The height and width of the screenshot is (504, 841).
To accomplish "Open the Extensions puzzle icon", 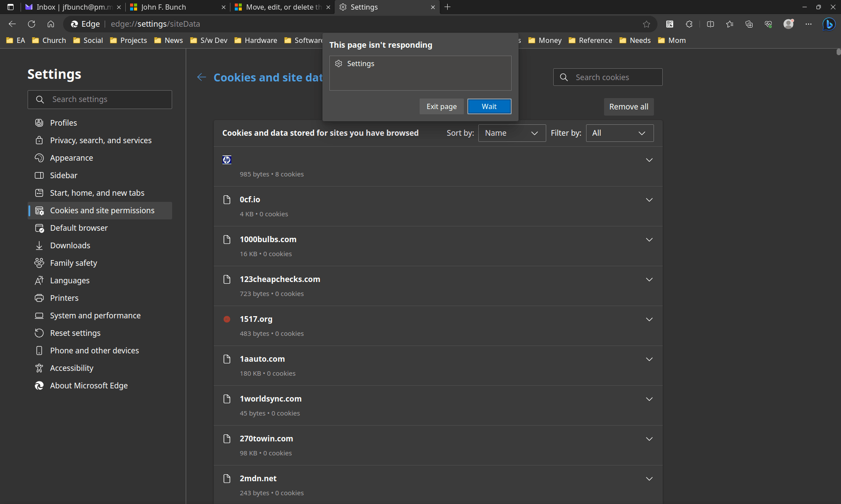I will (x=689, y=24).
